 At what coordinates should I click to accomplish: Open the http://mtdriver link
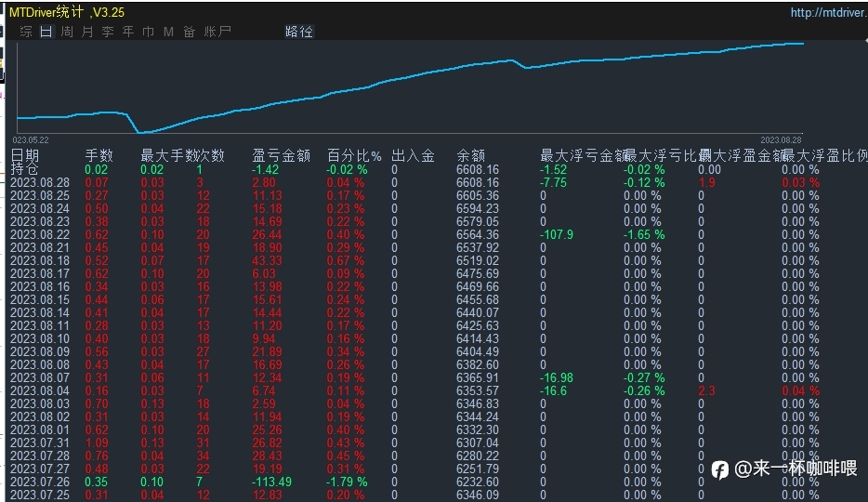tap(829, 12)
